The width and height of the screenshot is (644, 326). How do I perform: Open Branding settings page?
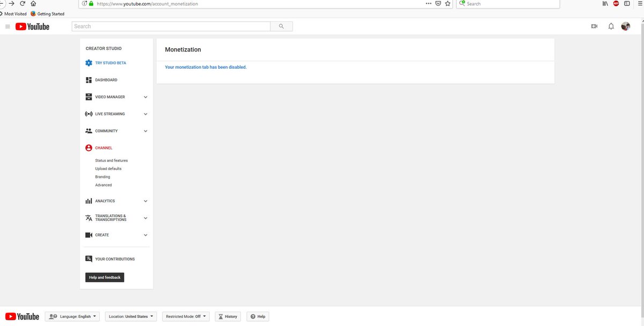click(103, 177)
